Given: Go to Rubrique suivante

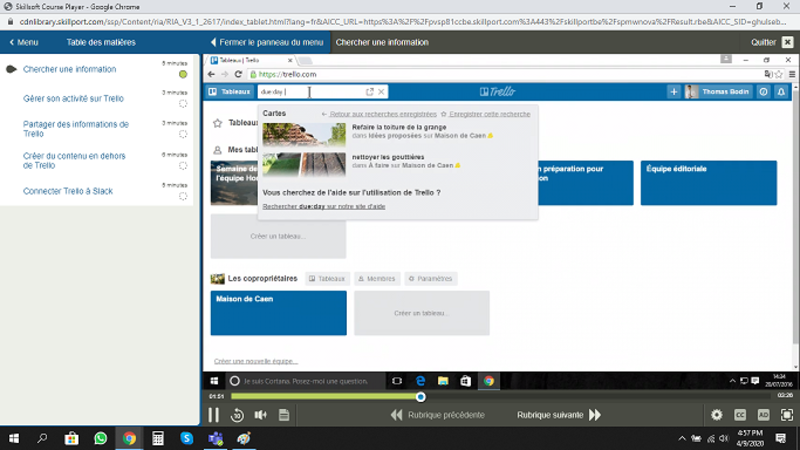Looking at the screenshot, I should (x=559, y=415).
